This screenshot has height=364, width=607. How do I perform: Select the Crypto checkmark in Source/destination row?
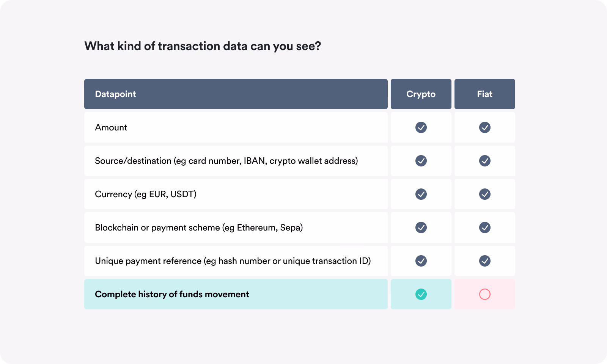tap(421, 161)
